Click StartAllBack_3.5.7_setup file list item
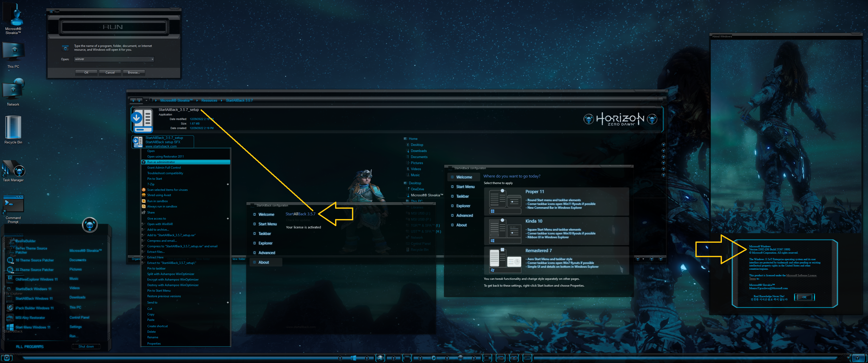Viewport: 868px width, 363px height. [x=163, y=142]
